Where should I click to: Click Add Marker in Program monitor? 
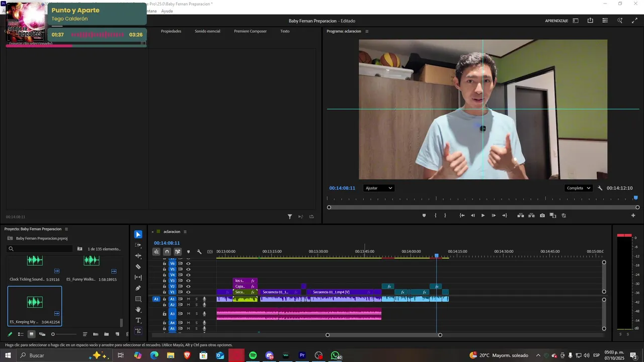coord(424,216)
